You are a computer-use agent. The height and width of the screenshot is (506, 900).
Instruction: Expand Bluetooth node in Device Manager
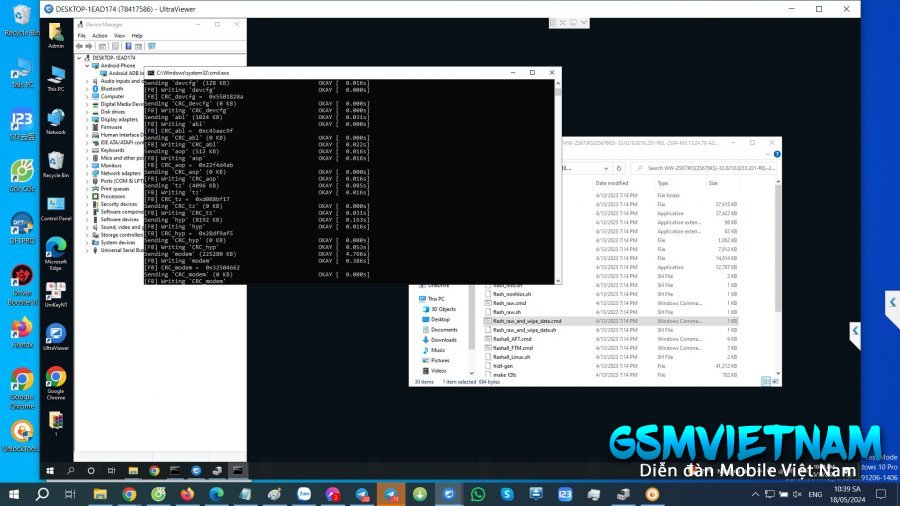click(87, 89)
